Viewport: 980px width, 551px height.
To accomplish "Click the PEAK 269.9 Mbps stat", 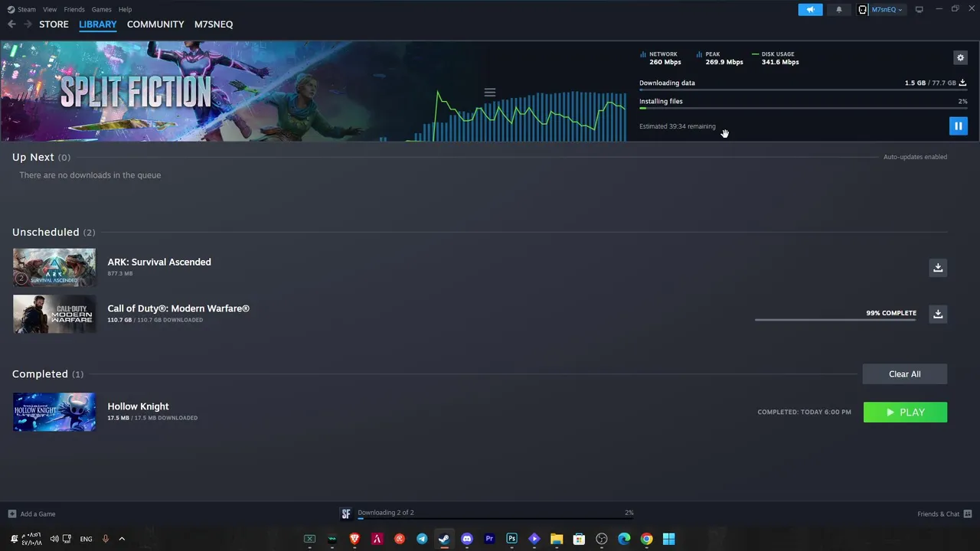I will click(x=720, y=58).
